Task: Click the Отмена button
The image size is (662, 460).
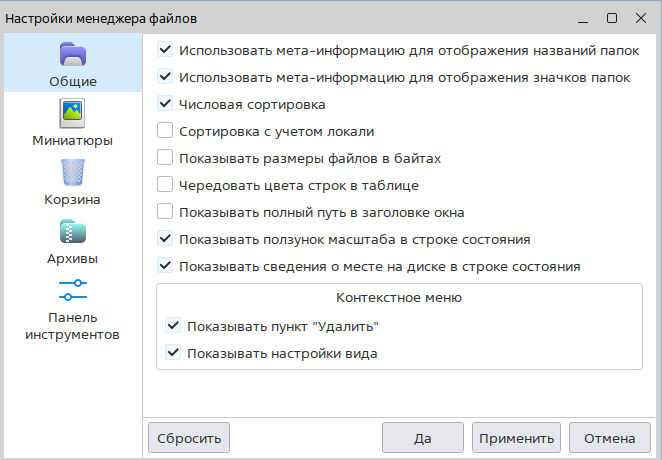Action: [x=610, y=438]
